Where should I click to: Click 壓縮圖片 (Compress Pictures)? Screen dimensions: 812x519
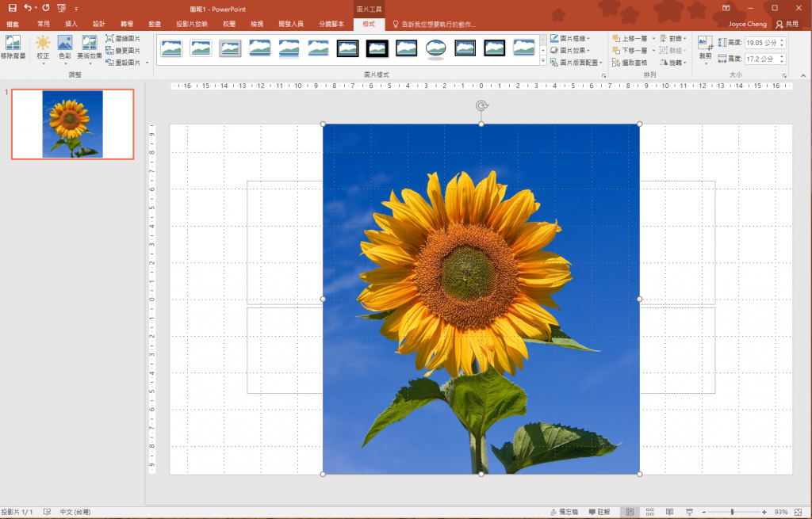pos(123,39)
